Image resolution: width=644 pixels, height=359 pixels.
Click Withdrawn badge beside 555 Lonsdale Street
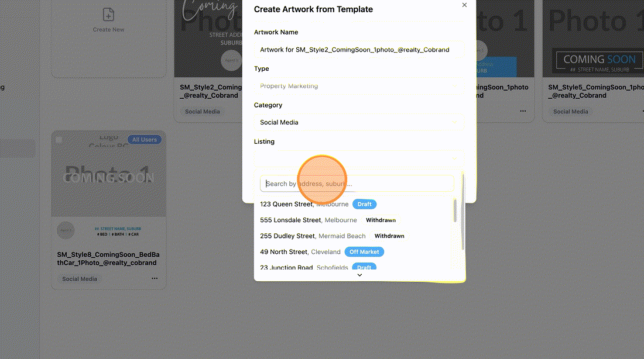click(381, 220)
